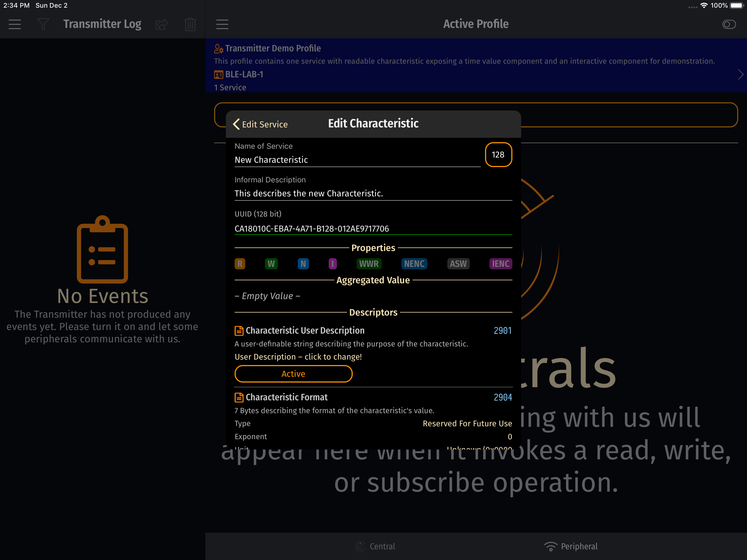Open the Transmitter Log hamburger menu
Viewport: 747px width, 560px height.
[14, 24]
